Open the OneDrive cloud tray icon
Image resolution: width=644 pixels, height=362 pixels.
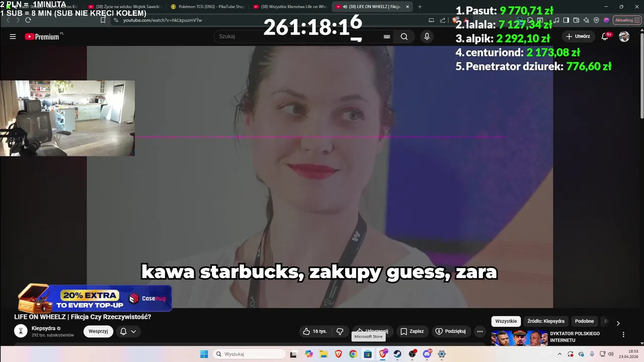click(x=581, y=354)
